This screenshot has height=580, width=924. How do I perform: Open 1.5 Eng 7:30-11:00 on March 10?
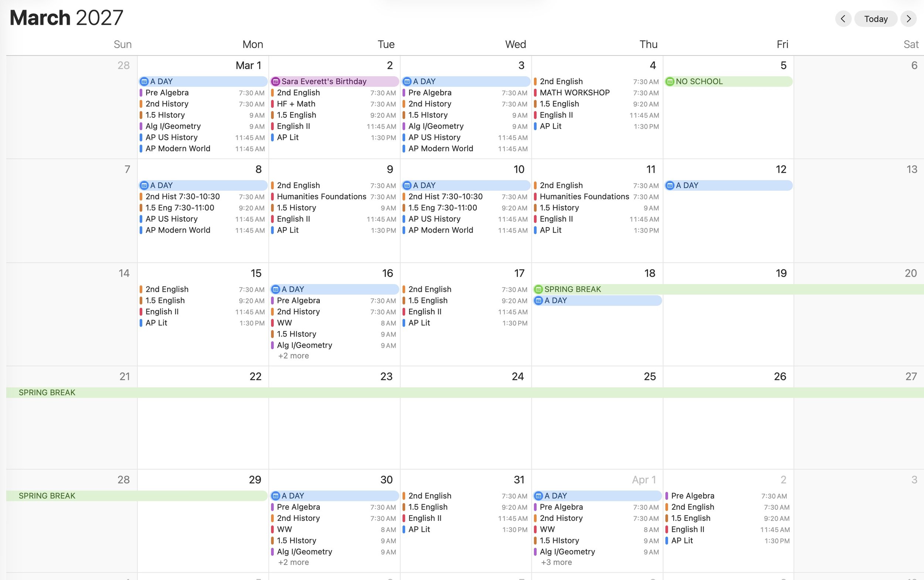[465, 208]
